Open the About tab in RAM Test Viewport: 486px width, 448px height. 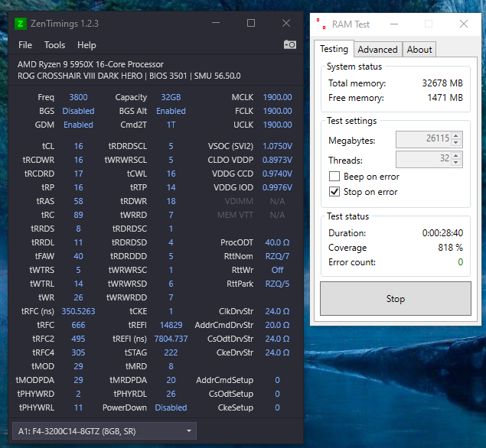pyautogui.click(x=419, y=50)
